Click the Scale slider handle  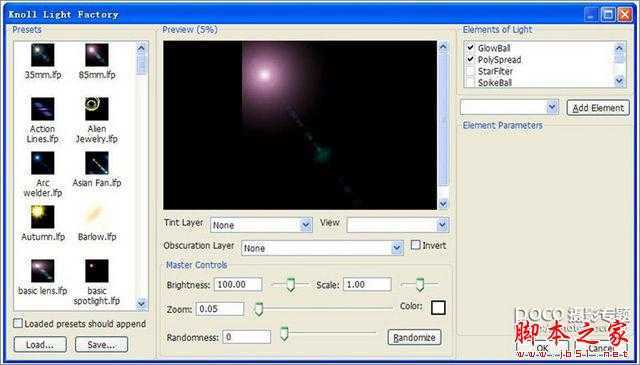[x=420, y=284]
